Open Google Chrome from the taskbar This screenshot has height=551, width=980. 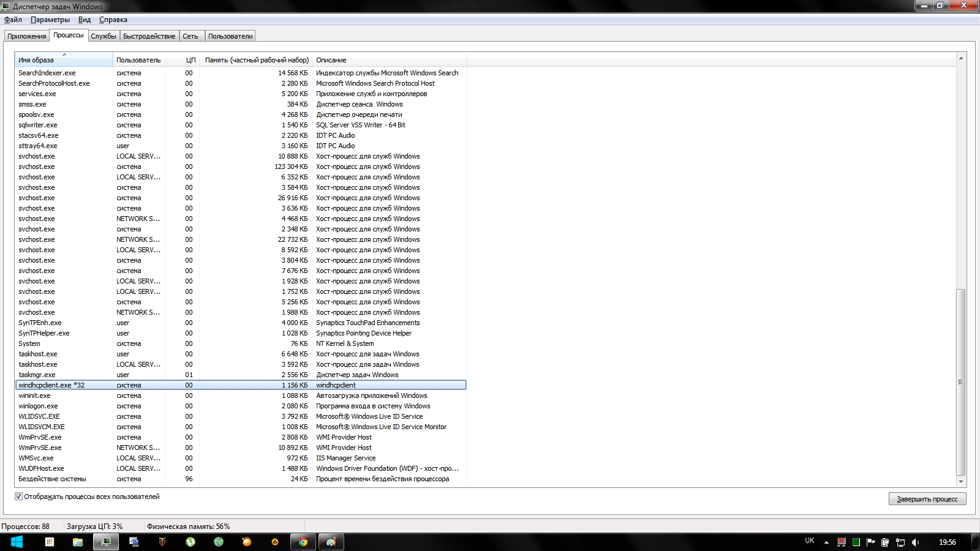[x=303, y=542]
